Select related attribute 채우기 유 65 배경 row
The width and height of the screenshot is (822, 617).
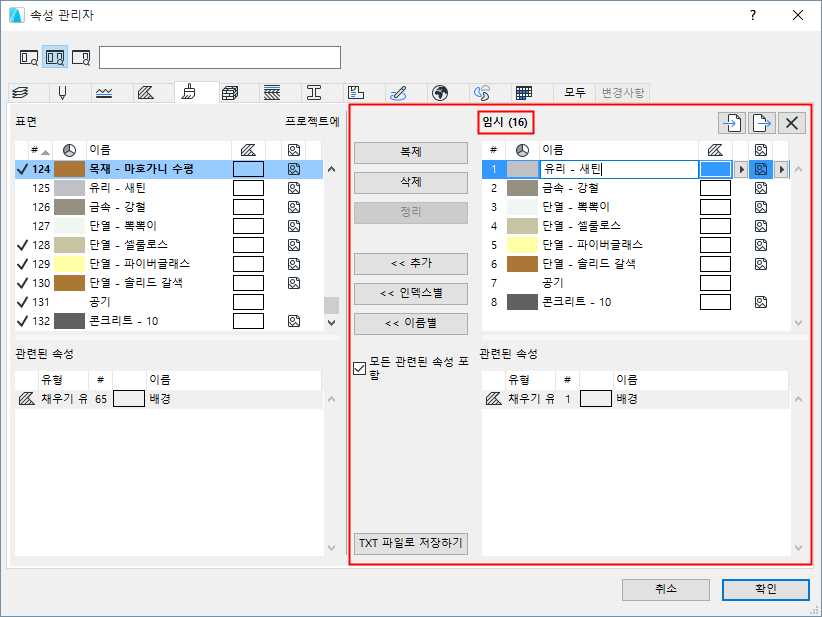click(169, 399)
